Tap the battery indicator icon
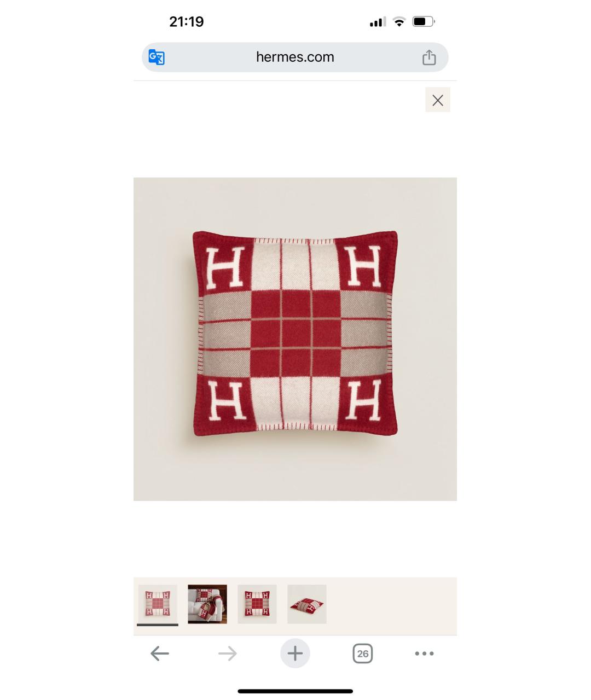591x700 pixels. click(x=423, y=22)
